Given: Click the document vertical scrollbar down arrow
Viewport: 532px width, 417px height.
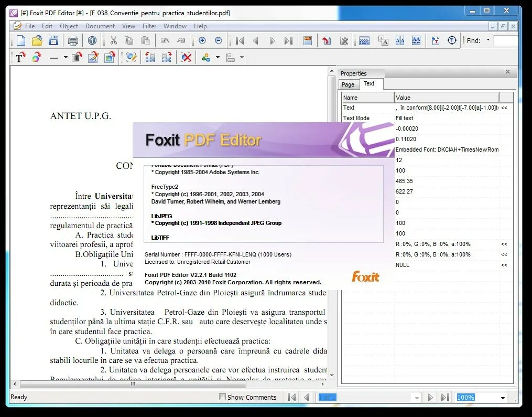Looking at the screenshot, I should [332, 375].
